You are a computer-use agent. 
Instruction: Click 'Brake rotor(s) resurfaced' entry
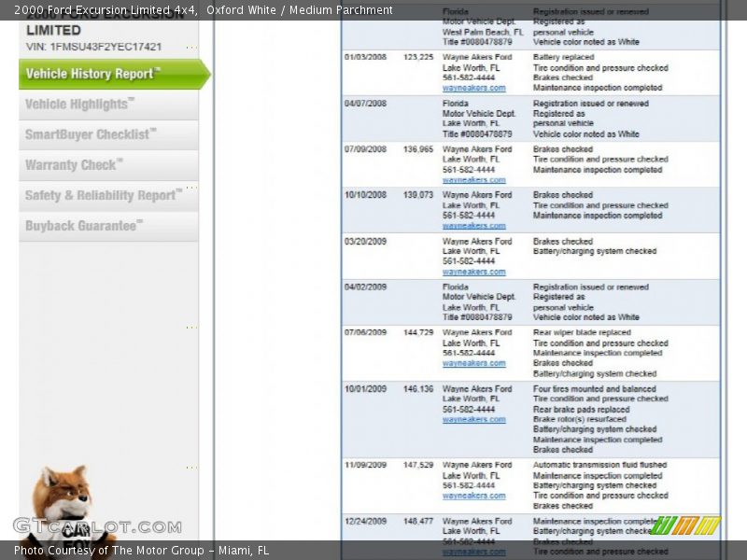click(x=580, y=419)
